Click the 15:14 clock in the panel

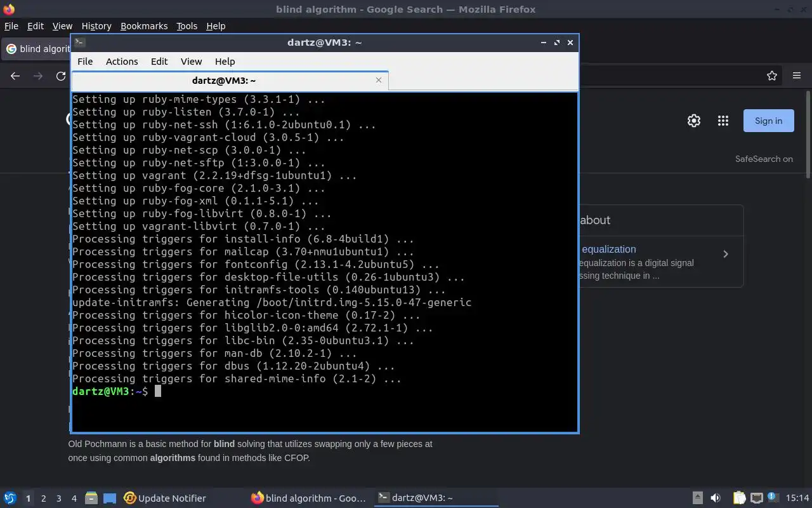[x=797, y=498]
